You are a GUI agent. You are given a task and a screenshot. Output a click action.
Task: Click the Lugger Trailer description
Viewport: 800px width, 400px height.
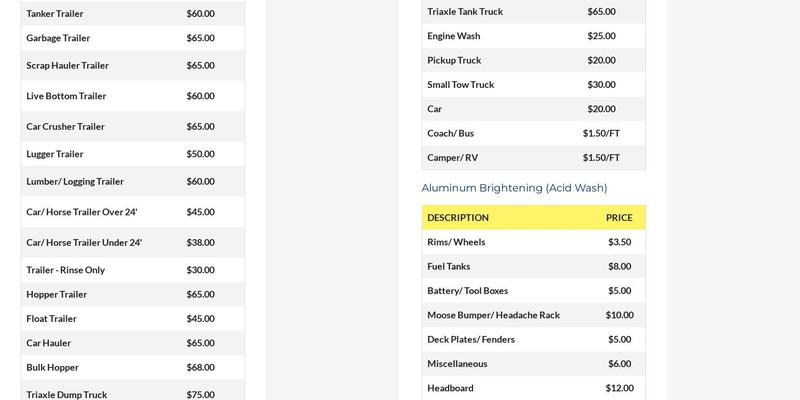click(55, 154)
